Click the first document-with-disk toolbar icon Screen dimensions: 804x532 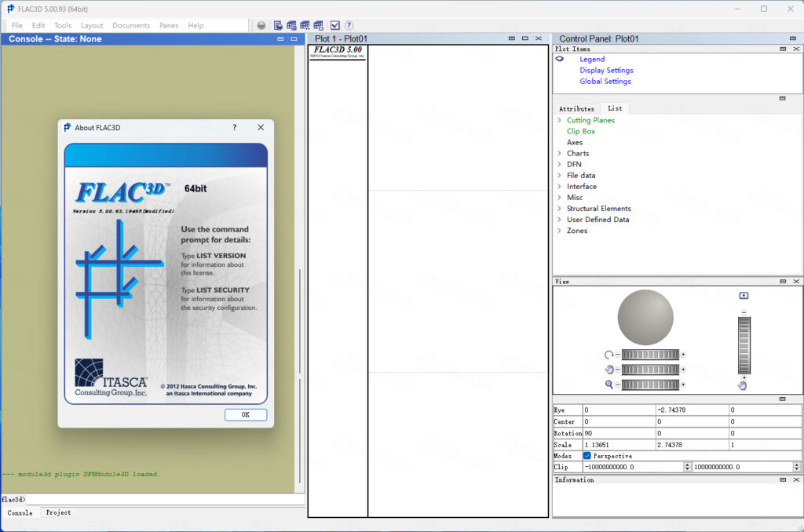pyautogui.click(x=278, y=25)
